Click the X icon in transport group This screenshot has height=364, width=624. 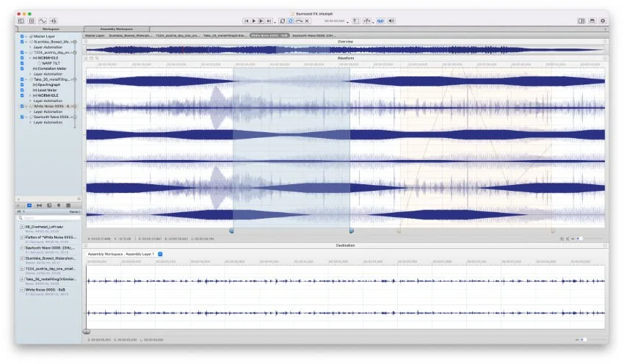coord(307,21)
